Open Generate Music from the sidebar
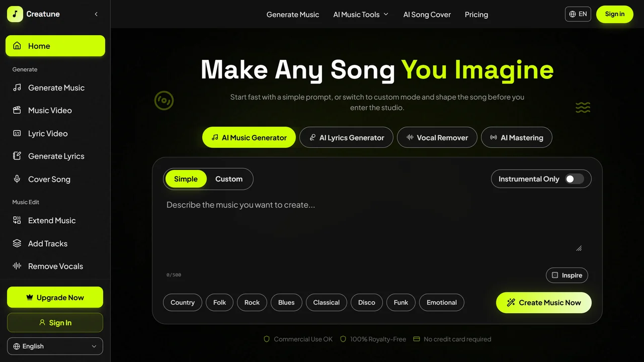 click(x=55, y=87)
